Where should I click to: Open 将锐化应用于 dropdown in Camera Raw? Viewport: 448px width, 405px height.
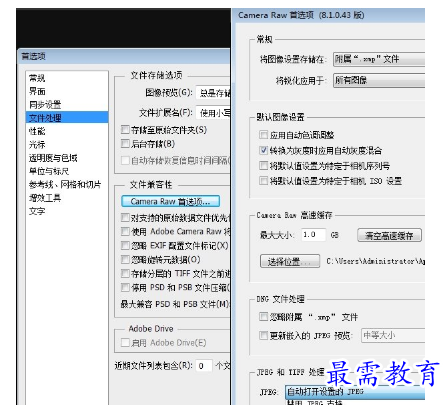pos(379,80)
